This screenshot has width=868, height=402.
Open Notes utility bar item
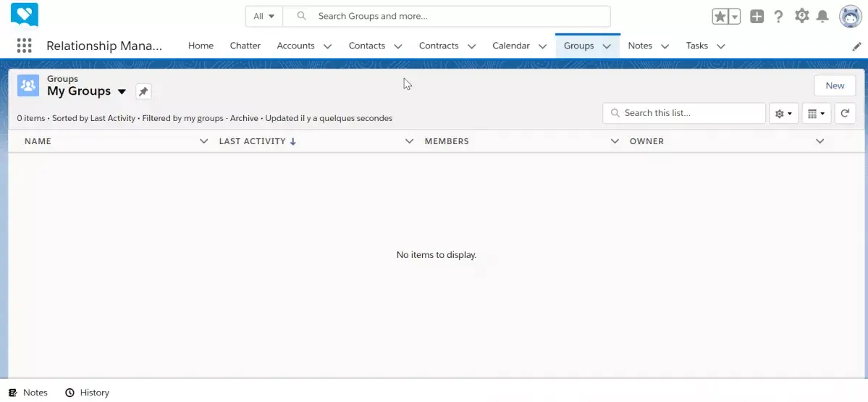click(x=28, y=393)
